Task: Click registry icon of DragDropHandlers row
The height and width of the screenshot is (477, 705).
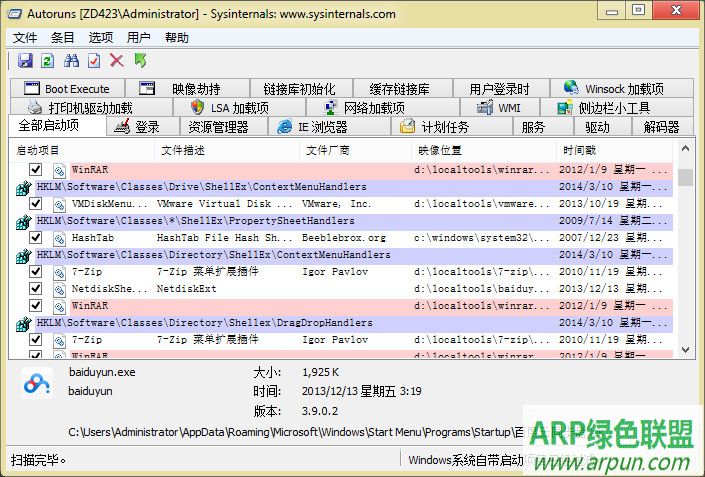Action: [24, 324]
